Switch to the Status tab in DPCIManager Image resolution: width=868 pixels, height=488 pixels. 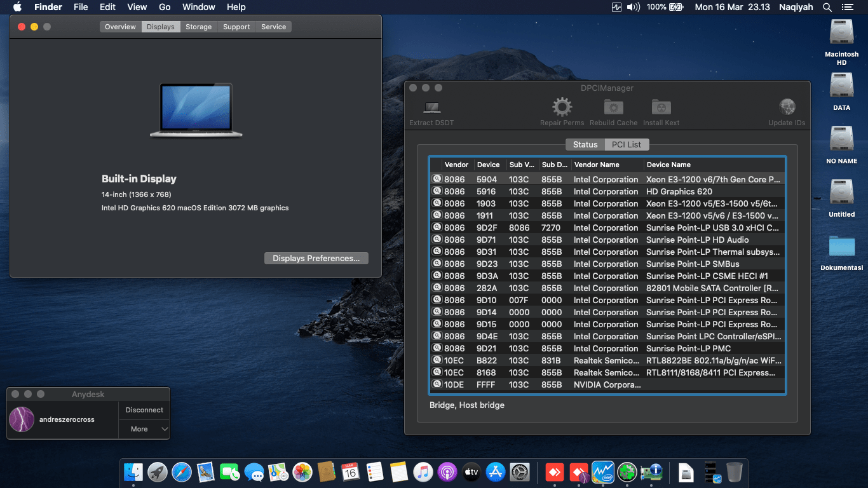click(585, 144)
